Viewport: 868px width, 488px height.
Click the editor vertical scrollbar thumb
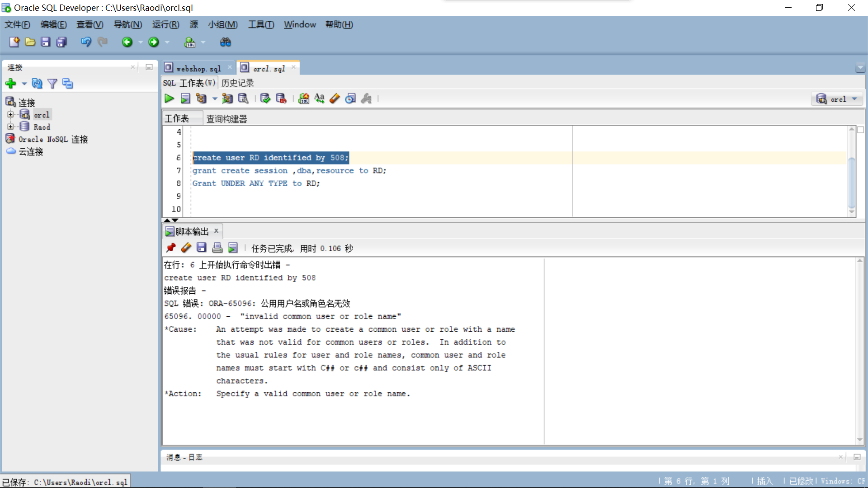coord(852,183)
